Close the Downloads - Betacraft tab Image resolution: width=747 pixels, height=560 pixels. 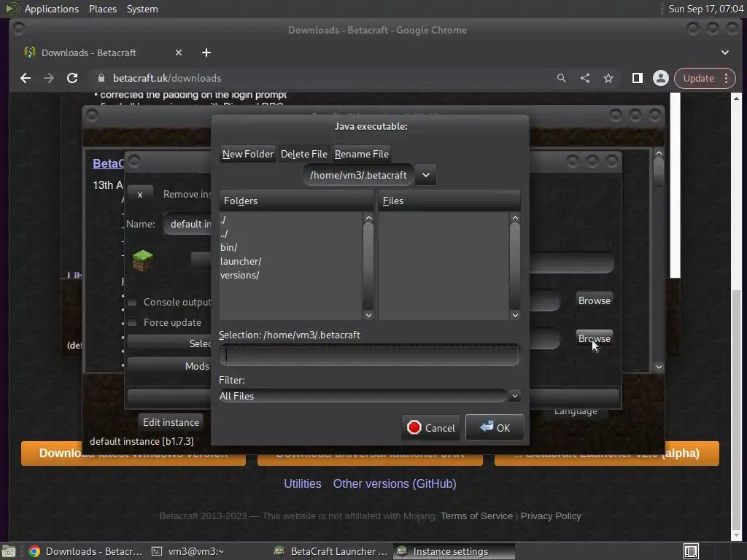point(179,52)
